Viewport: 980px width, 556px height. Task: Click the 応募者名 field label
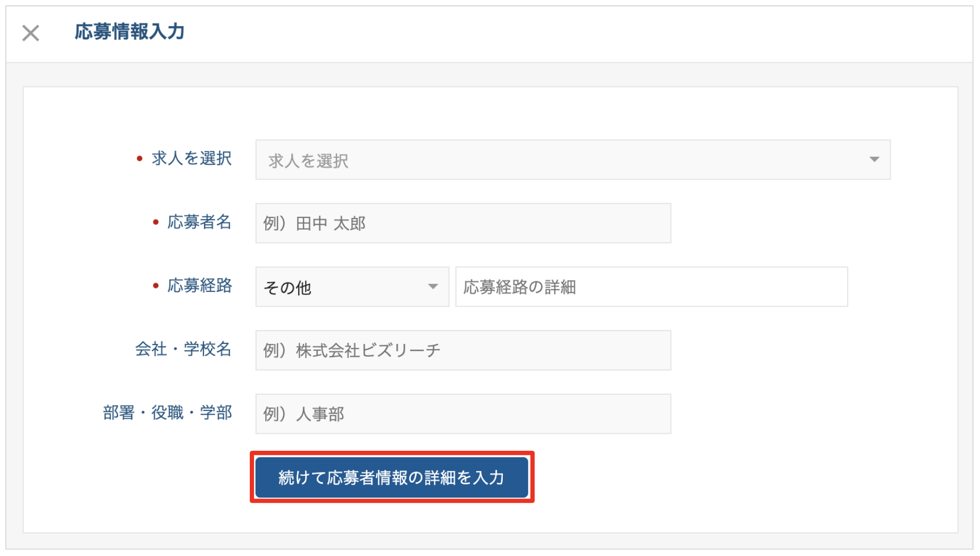[200, 222]
